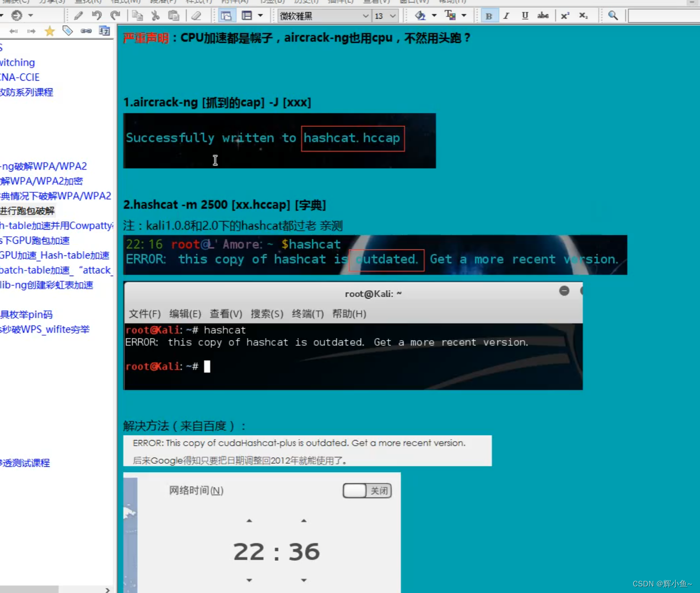Open the 攻防系列课程 tree entry
The height and width of the screenshot is (593, 700).
[x=26, y=92]
